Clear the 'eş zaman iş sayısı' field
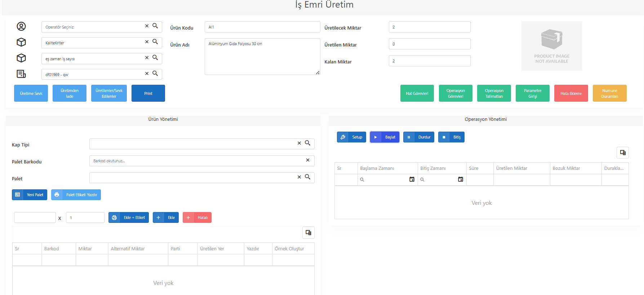644x295 pixels. point(147,58)
